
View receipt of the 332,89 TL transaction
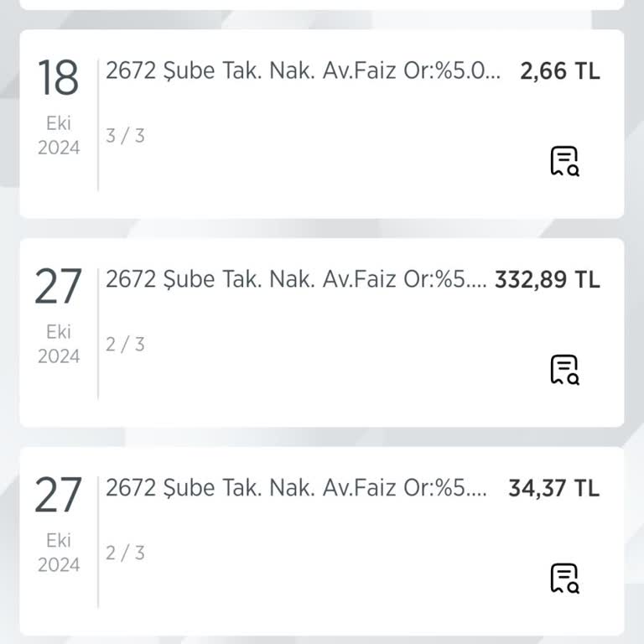(564, 370)
